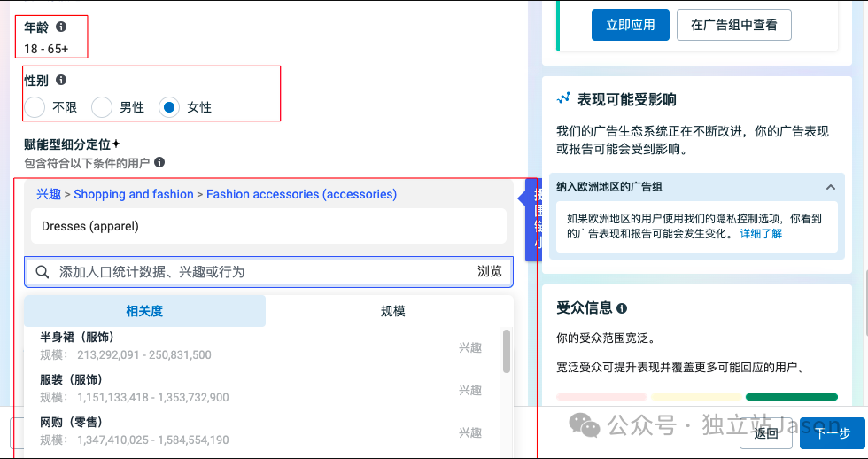Click the info icon next to 受众信息

pos(622,308)
